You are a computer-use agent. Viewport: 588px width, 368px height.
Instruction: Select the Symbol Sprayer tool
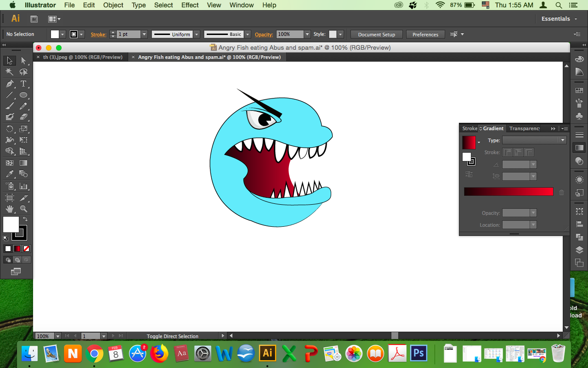pos(9,186)
